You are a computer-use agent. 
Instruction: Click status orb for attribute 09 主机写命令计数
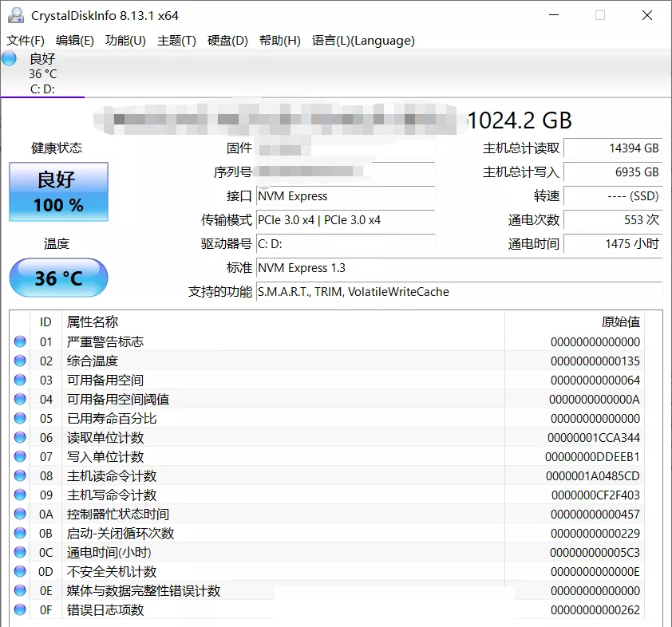(x=20, y=495)
